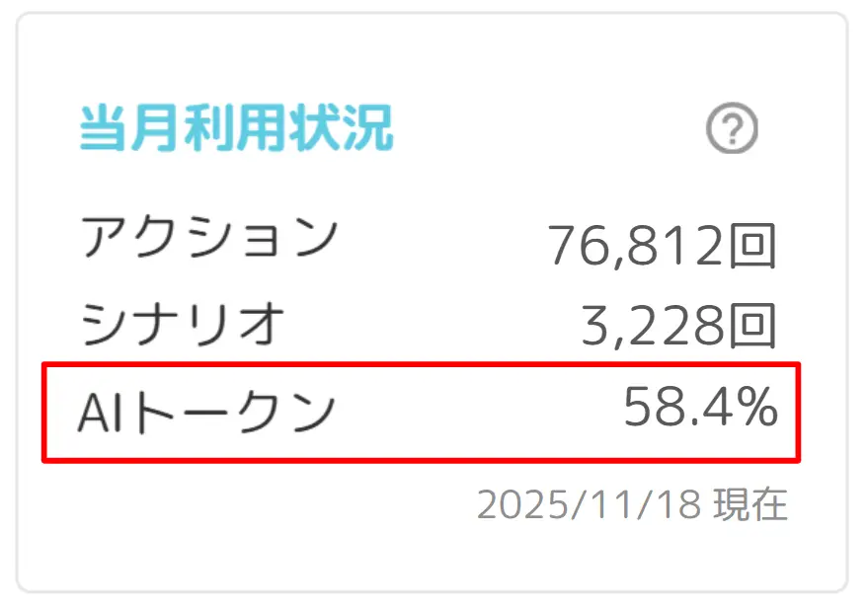This screenshot has height=608, width=868.
Task: Click the red border of the AIトークン row
Action: point(421,364)
